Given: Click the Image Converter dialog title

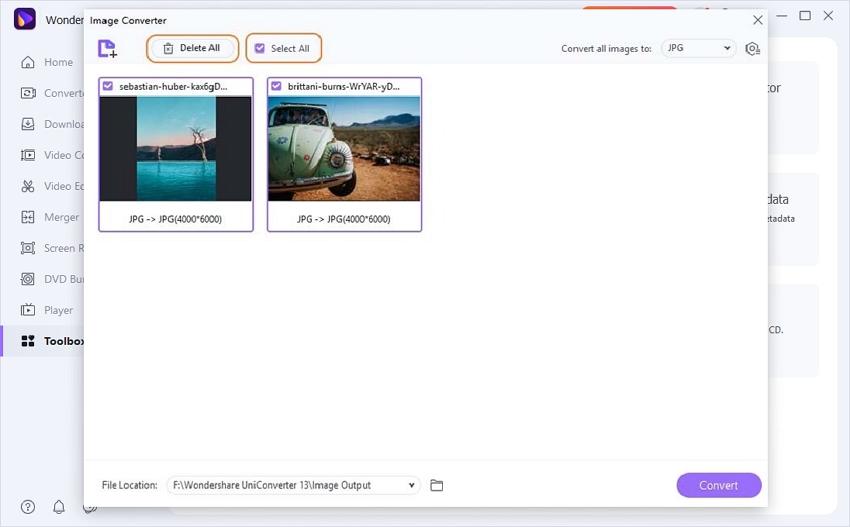Looking at the screenshot, I should (x=128, y=20).
